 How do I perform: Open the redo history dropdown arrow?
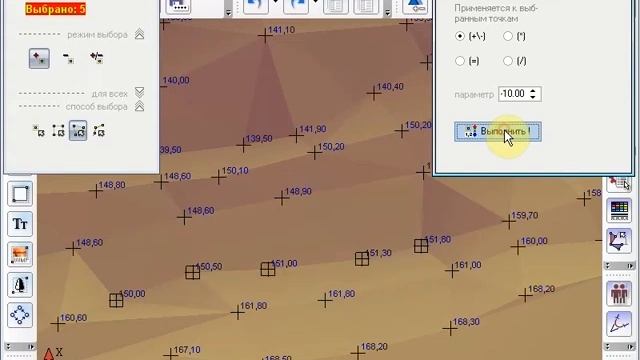(316, 2)
